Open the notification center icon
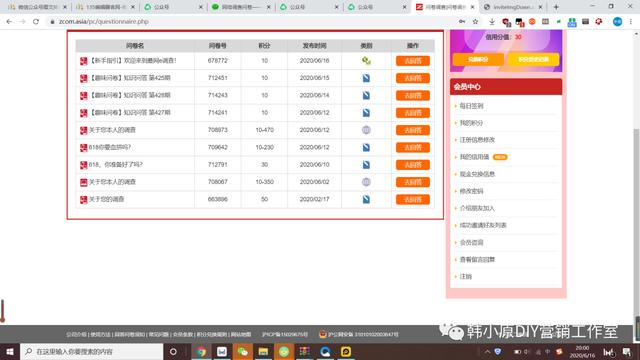 (x=627, y=352)
